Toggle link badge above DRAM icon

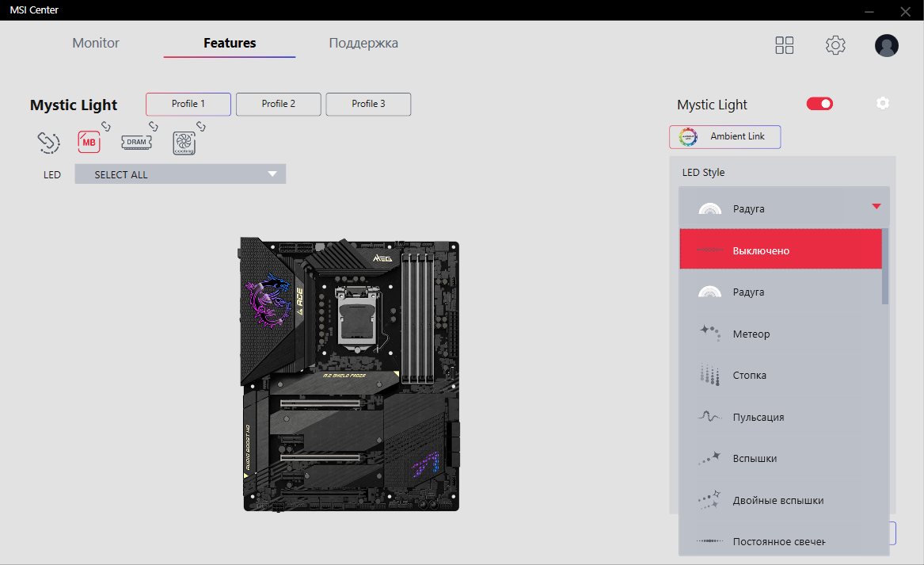[x=154, y=126]
